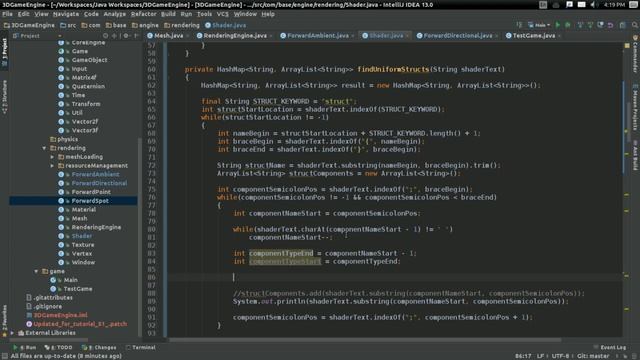Open the Search Everywhere magnifier icon

(635, 25)
